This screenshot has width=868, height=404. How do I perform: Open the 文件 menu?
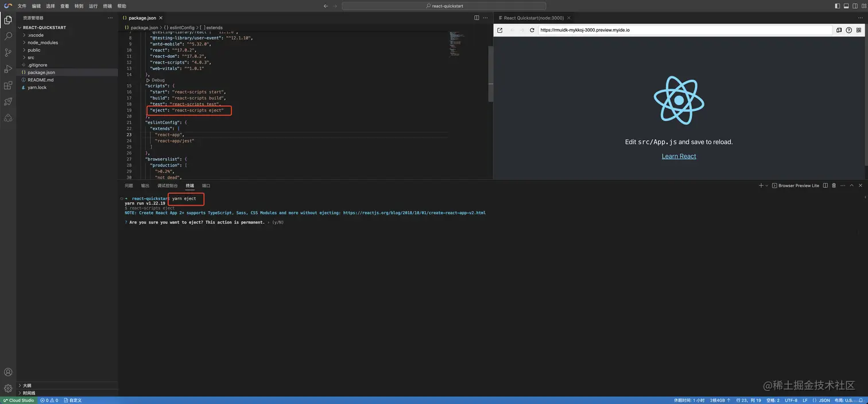(22, 6)
